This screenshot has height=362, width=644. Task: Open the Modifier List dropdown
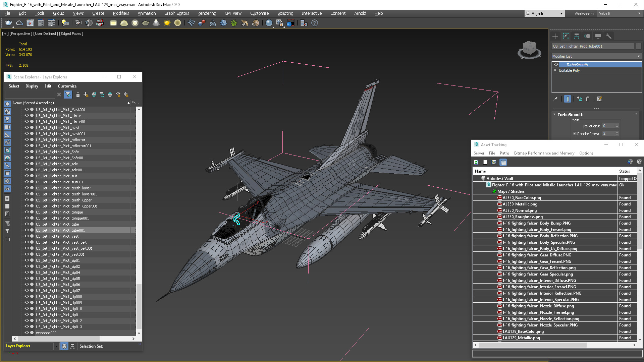[596, 56]
